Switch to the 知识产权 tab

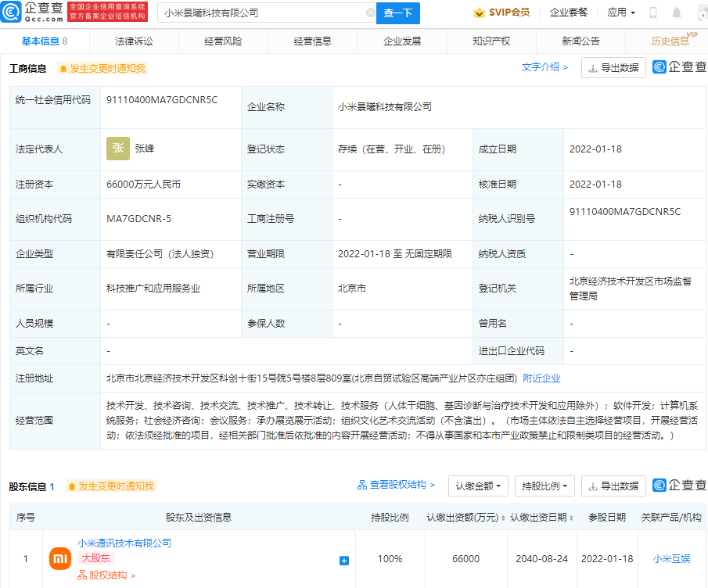pos(492,41)
